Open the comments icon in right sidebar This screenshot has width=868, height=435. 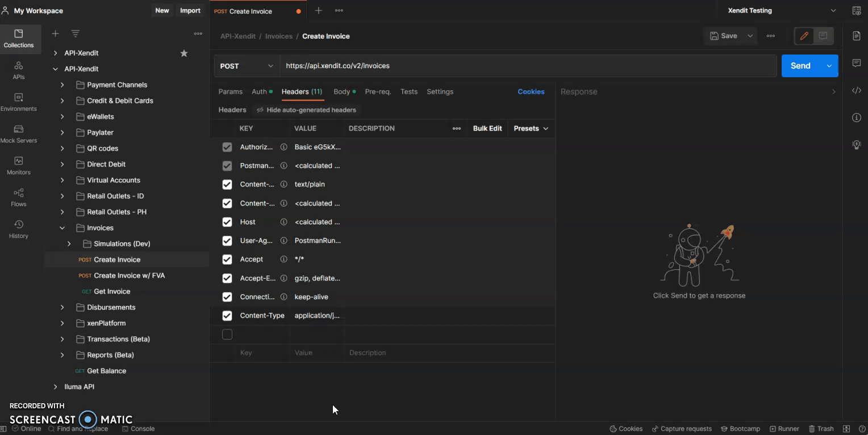pyautogui.click(x=857, y=63)
